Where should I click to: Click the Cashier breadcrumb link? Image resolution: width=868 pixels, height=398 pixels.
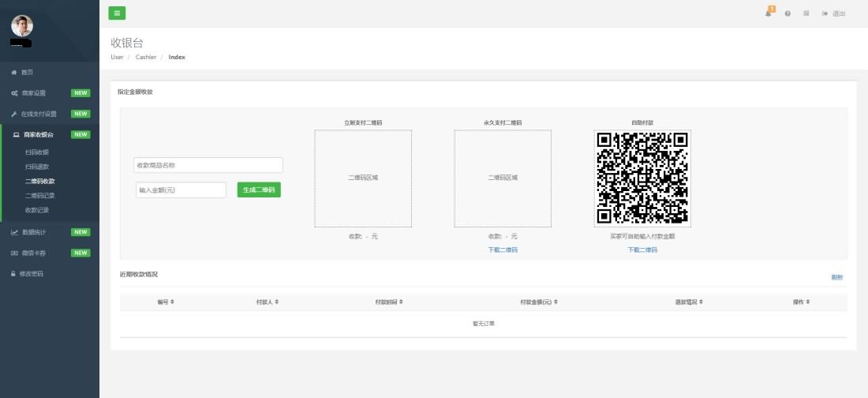click(x=146, y=57)
